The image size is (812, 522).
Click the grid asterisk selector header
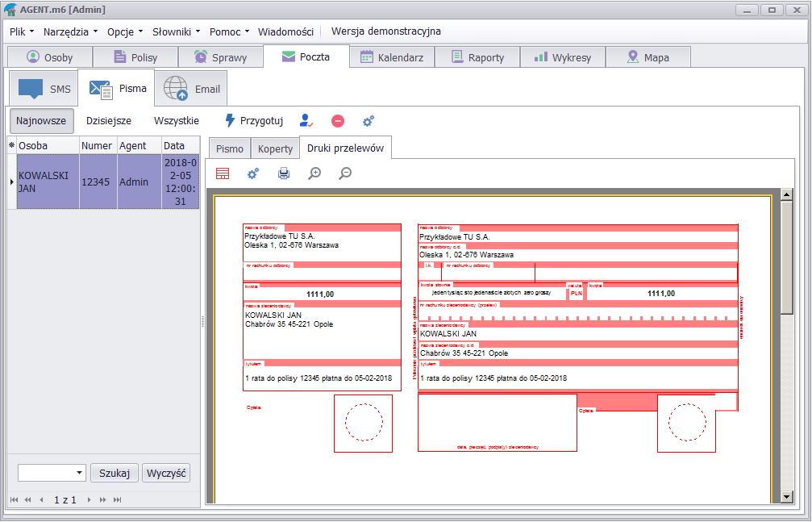pyautogui.click(x=12, y=146)
